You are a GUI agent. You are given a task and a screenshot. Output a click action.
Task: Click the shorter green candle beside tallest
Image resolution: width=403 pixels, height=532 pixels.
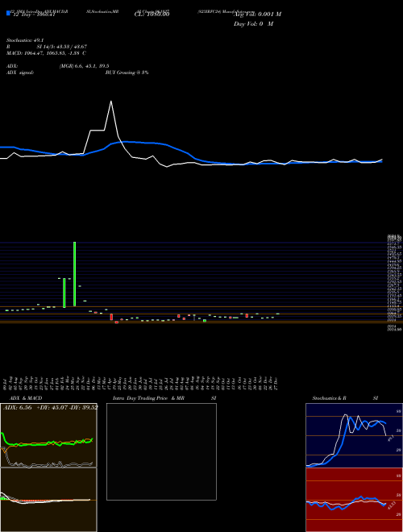pyautogui.click(x=64, y=293)
